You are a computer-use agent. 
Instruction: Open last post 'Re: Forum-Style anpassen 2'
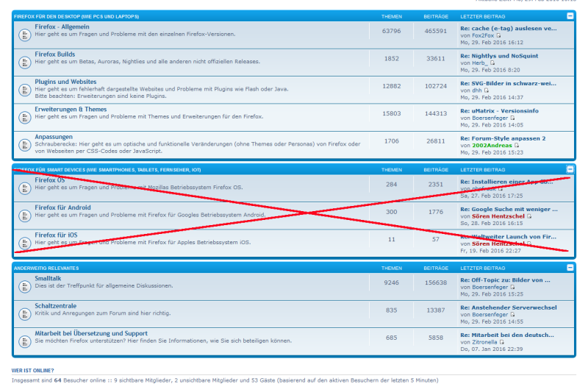(x=503, y=138)
